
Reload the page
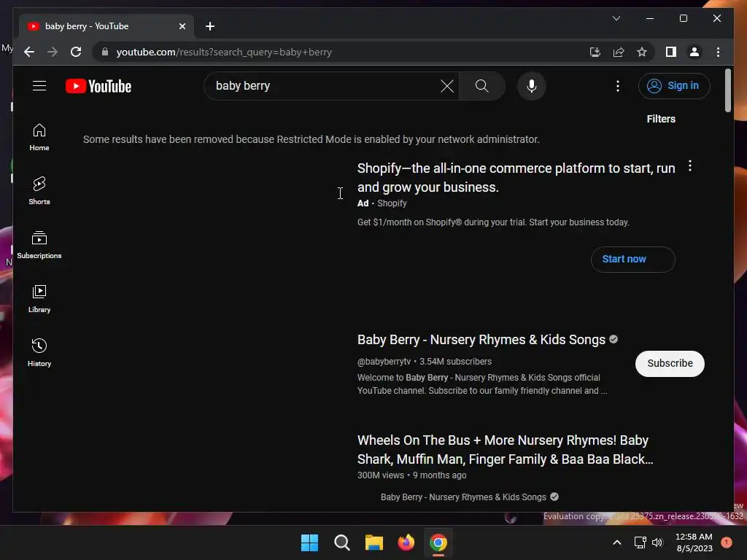(x=76, y=52)
